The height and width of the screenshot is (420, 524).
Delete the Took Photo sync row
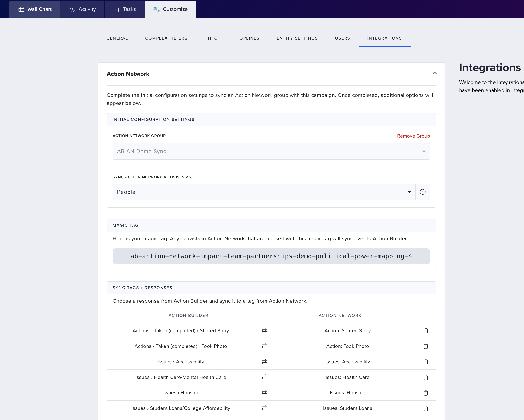(426, 346)
